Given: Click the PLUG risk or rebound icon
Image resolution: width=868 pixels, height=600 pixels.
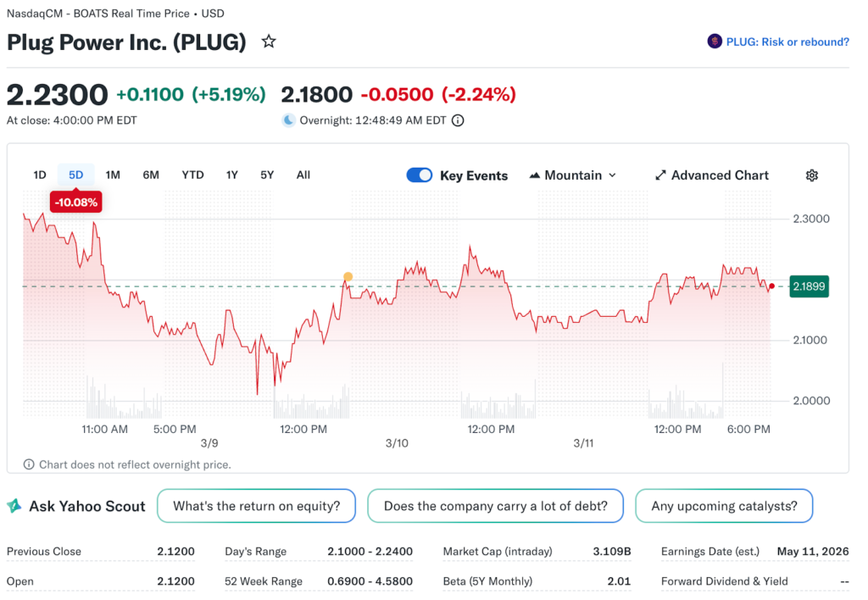Looking at the screenshot, I should (x=715, y=42).
